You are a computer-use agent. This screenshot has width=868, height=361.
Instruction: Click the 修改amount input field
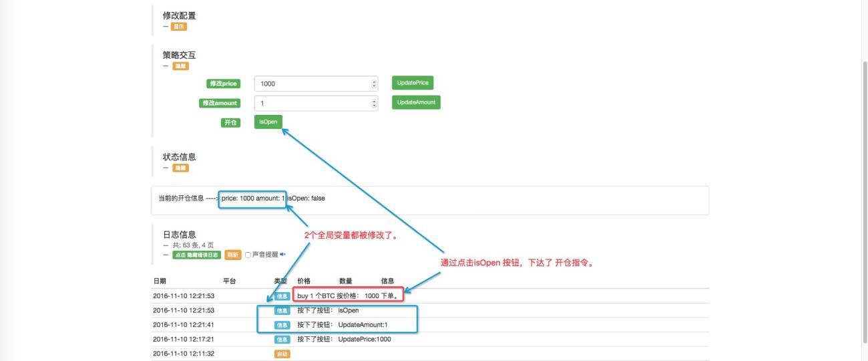[x=316, y=103]
